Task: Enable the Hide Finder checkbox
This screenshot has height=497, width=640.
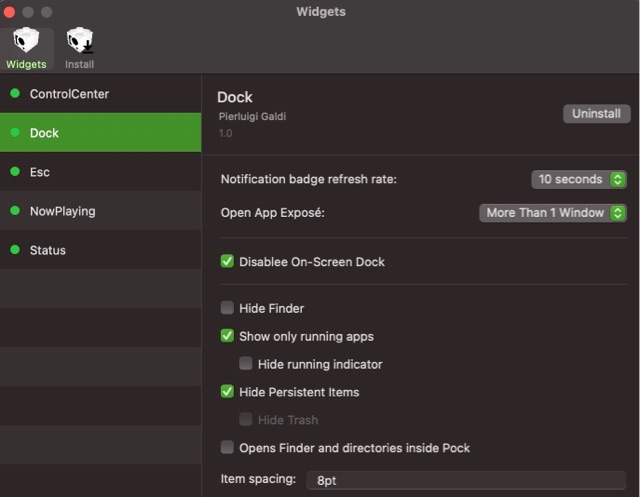Action: pos(228,308)
